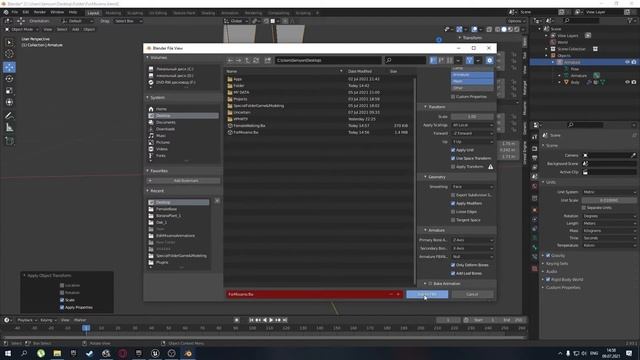Switch to the Layout workspace tab
This screenshot has width=640, height=360.
point(93,13)
